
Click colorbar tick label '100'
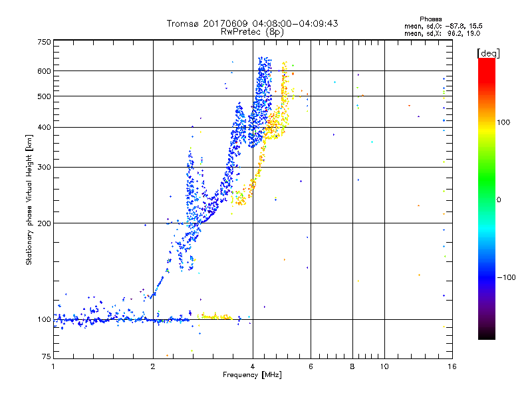503,122
